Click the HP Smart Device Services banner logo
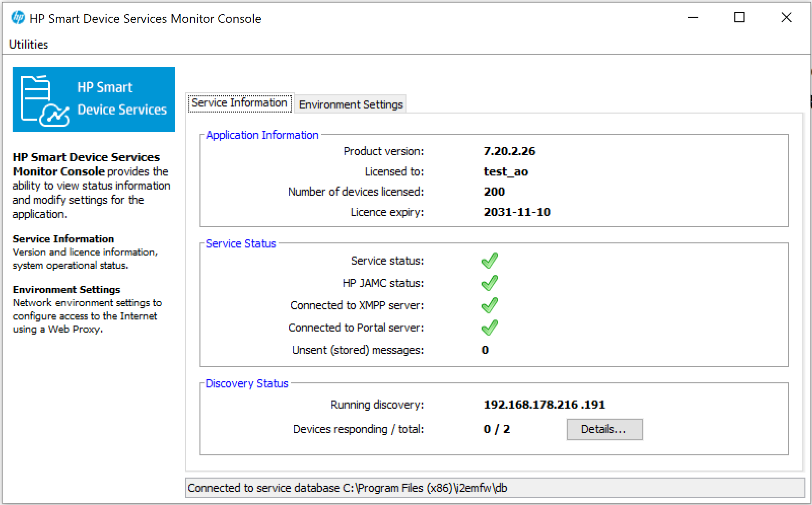The image size is (812, 505). pos(94,99)
